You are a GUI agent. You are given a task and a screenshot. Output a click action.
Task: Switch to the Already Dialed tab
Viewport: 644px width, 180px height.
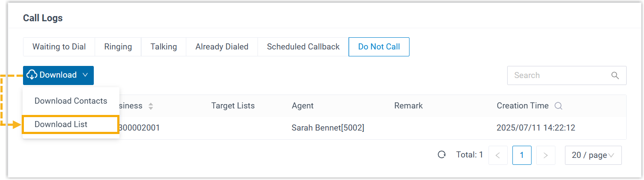pyautogui.click(x=222, y=47)
